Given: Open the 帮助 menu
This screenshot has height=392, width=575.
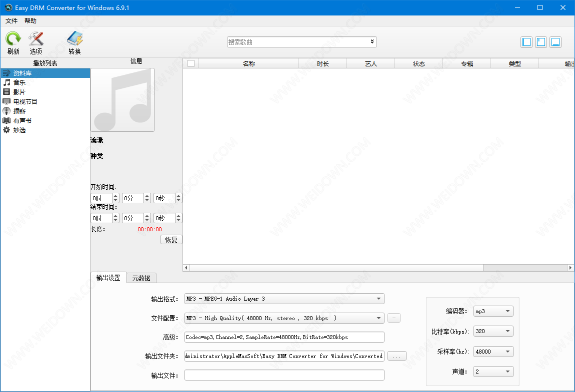Looking at the screenshot, I should tap(30, 21).
